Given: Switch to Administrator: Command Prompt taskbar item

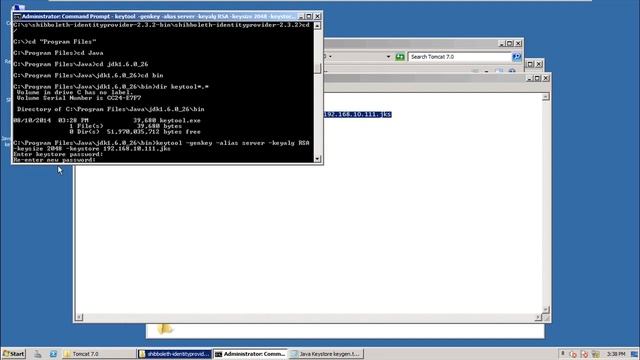Looking at the screenshot, I should point(250,354).
